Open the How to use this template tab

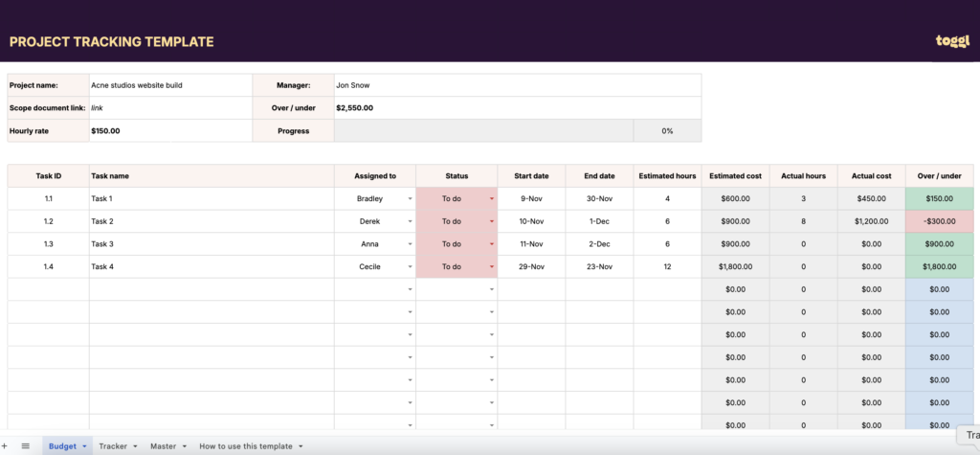[246, 446]
